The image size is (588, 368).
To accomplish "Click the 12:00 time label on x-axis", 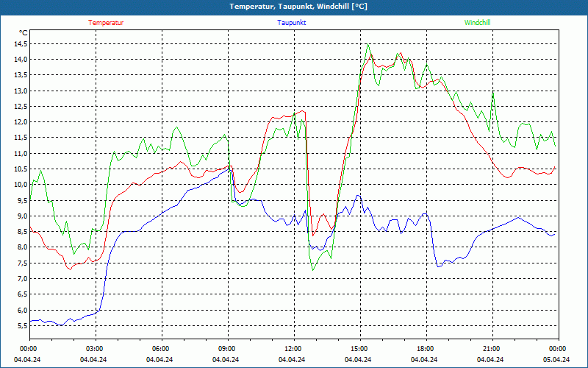I will point(293,349).
